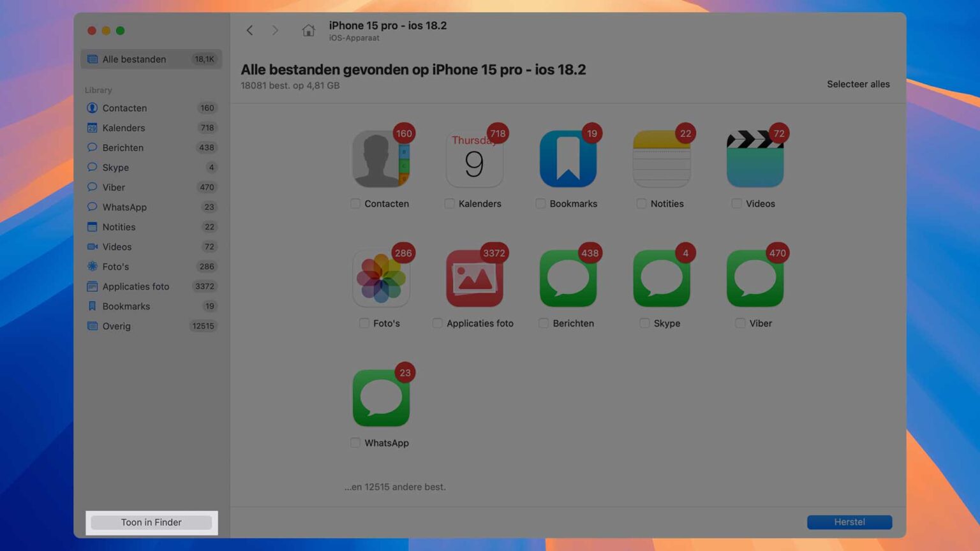Open the Applicaties foto icon

[474, 279]
